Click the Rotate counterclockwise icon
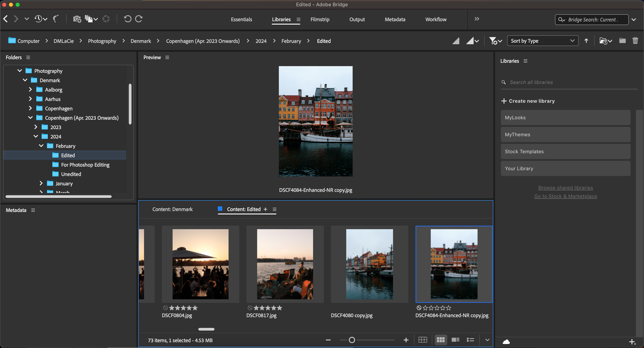 coord(127,19)
